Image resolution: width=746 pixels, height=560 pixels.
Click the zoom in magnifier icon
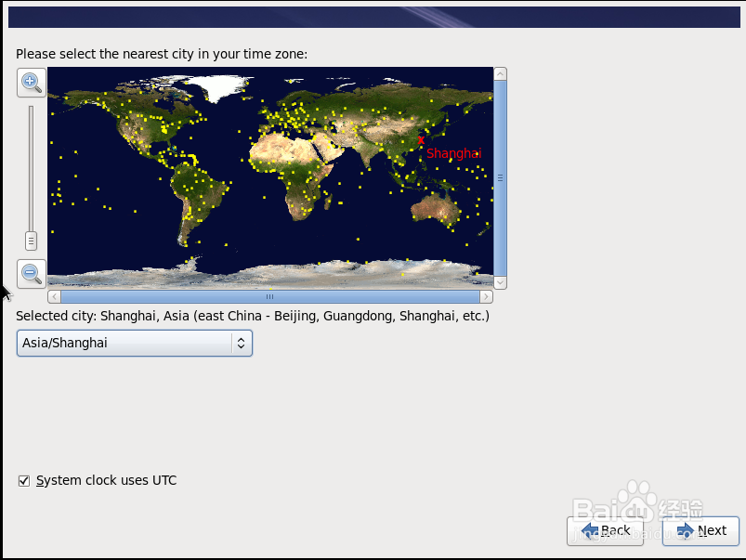32,83
